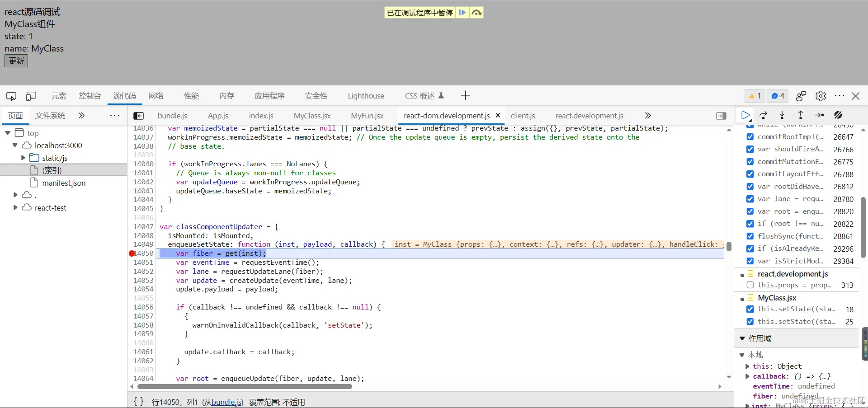
Task: Click the 更新 update button
Action: click(x=16, y=61)
